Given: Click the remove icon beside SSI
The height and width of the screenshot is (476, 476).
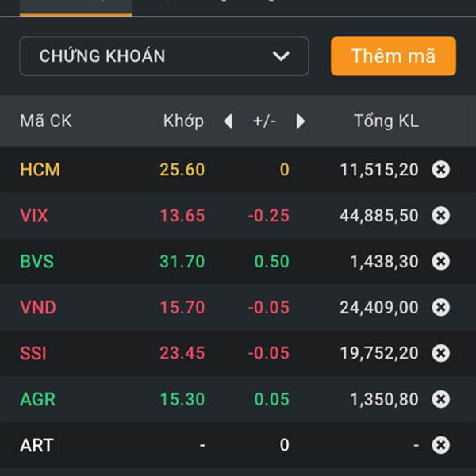Looking at the screenshot, I should click(x=441, y=353).
